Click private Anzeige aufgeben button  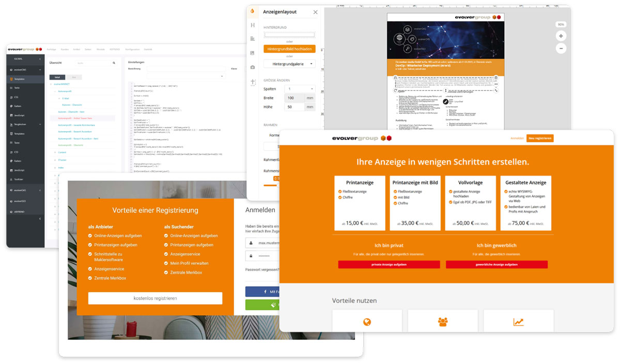tap(389, 264)
